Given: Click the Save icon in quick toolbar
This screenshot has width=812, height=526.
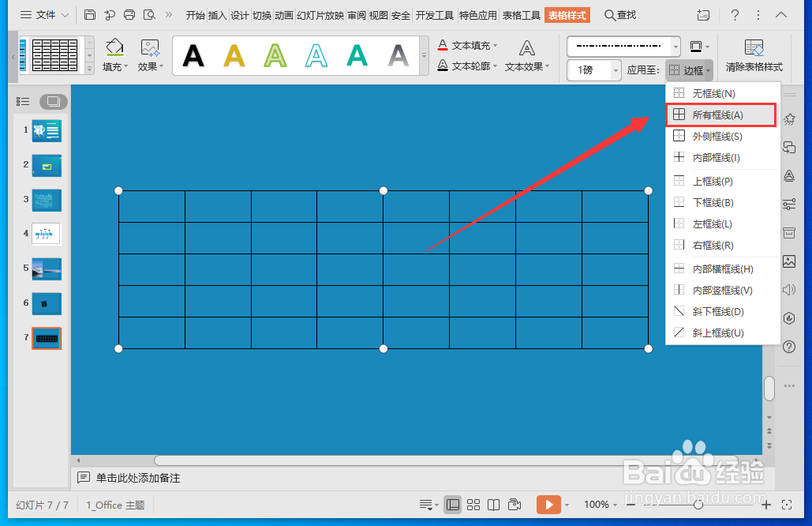Looking at the screenshot, I should pyautogui.click(x=90, y=14).
